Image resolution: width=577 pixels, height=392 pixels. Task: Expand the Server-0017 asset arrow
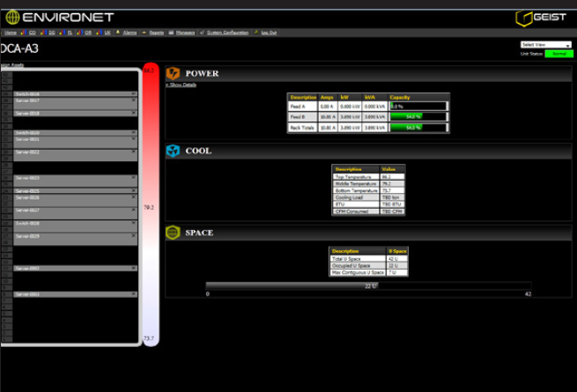(134, 100)
